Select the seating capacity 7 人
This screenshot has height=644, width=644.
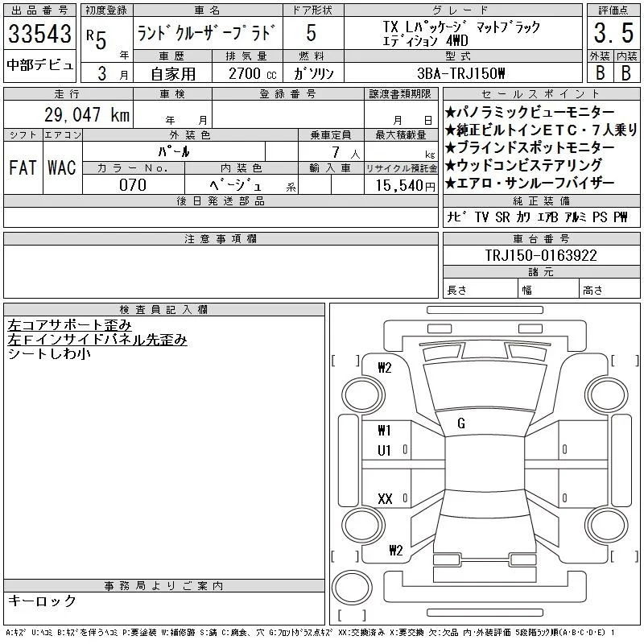pyautogui.click(x=346, y=153)
